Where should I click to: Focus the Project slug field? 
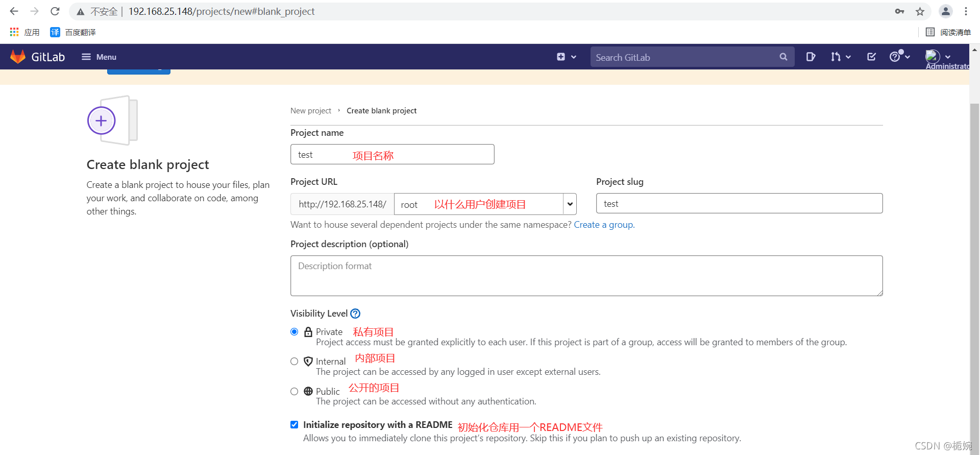[739, 203]
